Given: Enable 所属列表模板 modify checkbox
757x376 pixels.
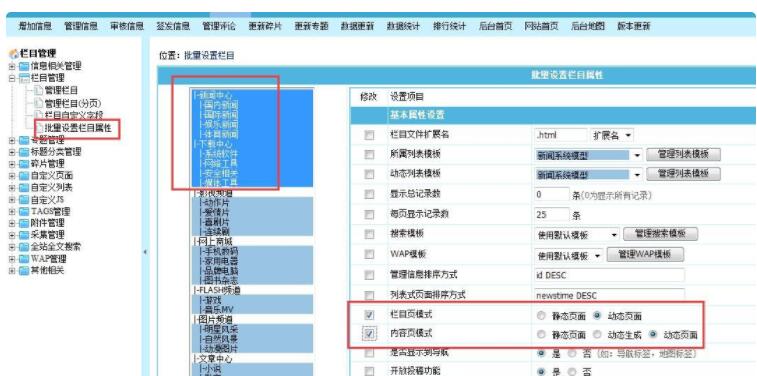Looking at the screenshot, I should 369,155.
